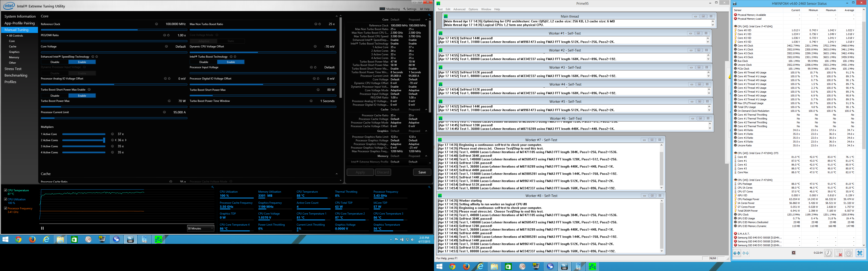The image size is (868, 271).
Task: Open App-Profile Pairing in XTU sidebar
Action: pyautogui.click(x=19, y=23)
